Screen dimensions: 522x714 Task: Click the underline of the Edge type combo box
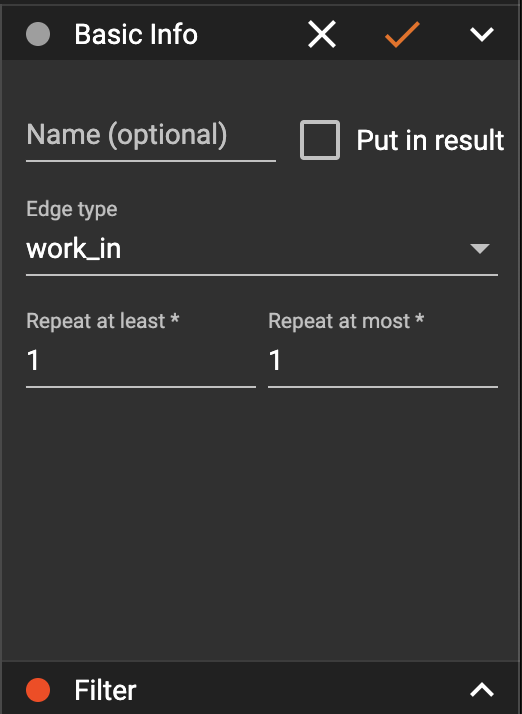point(262,275)
